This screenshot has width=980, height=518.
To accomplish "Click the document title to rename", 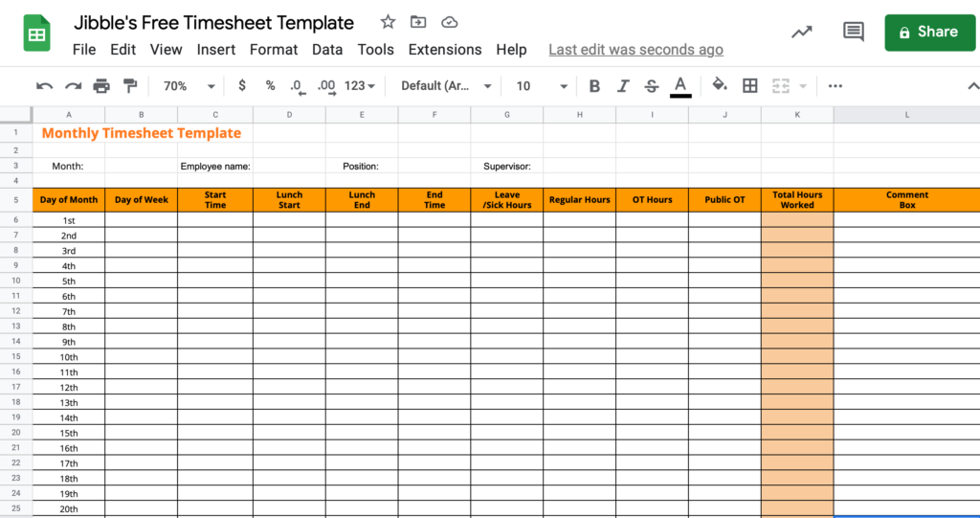I will [x=213, y=23].
